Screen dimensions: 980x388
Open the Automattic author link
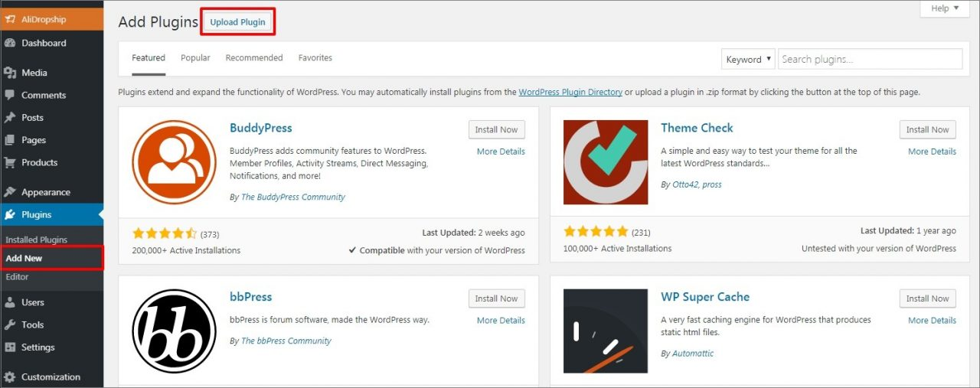pyautogui.click(x=693, y=354)
